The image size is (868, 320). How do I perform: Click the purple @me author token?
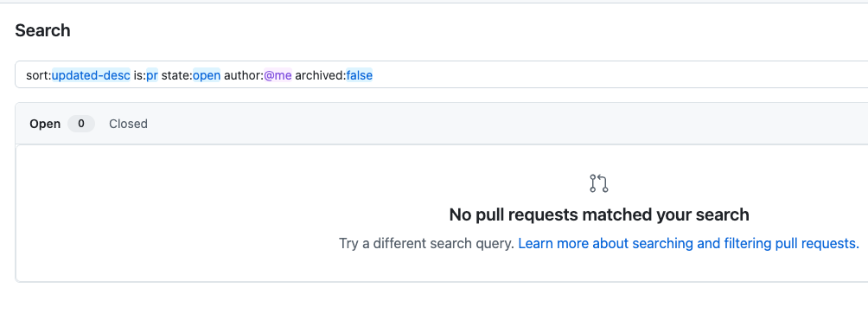(x=278, y=75)
